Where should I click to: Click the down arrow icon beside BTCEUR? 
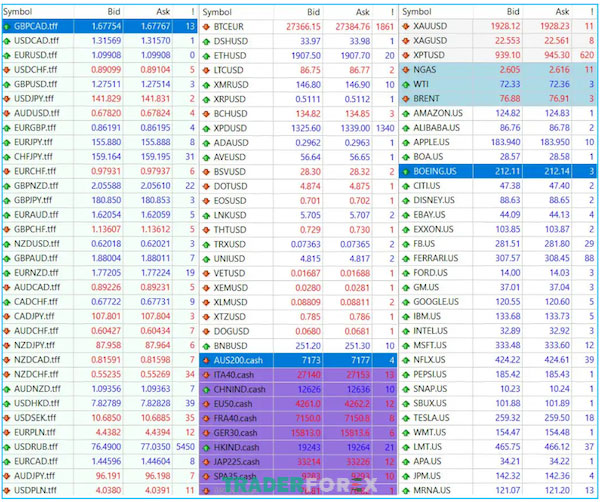[206, 27]
